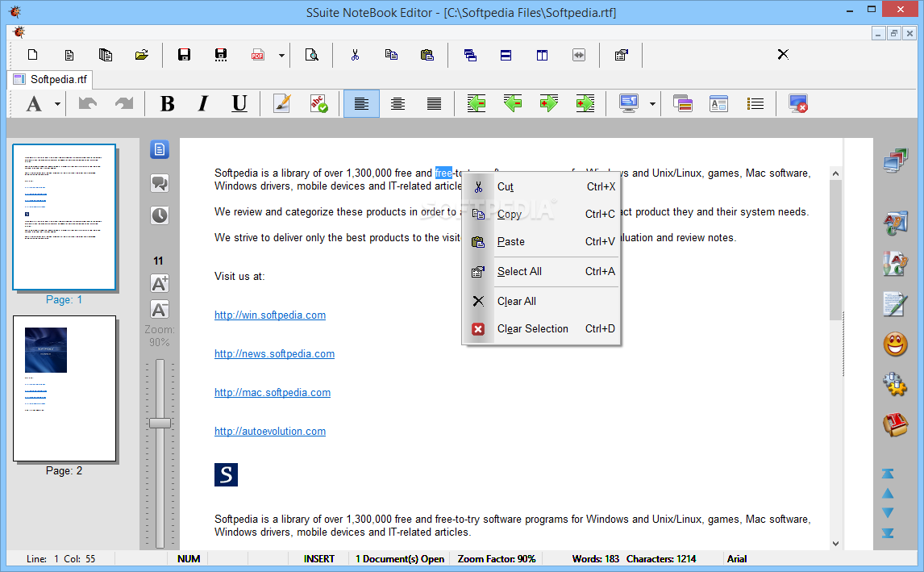Viewport: 924px width, 572px height.
Task: Open the red book sidebar icon
Action: (x=895, y=424)
